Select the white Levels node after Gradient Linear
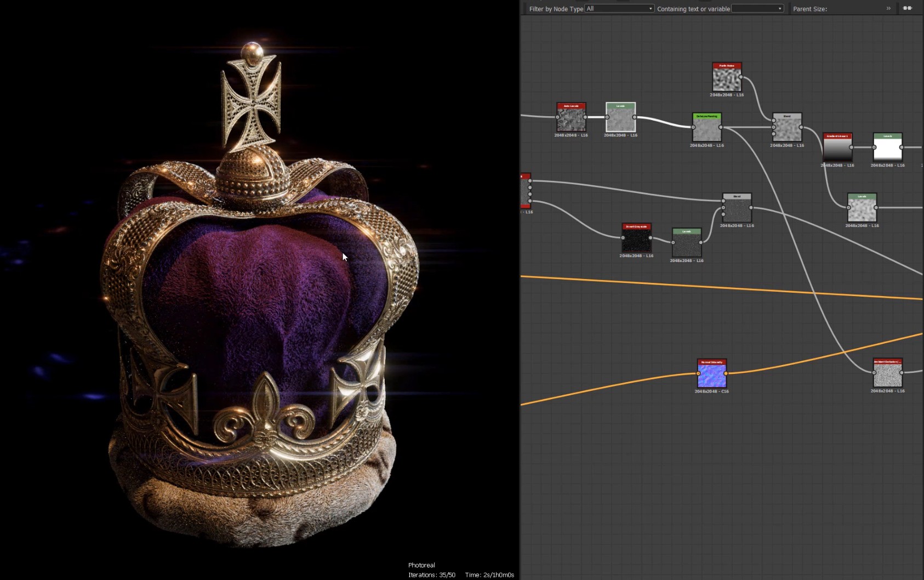The height and width of the screenshot is (580, 924). tap(887, 147)
